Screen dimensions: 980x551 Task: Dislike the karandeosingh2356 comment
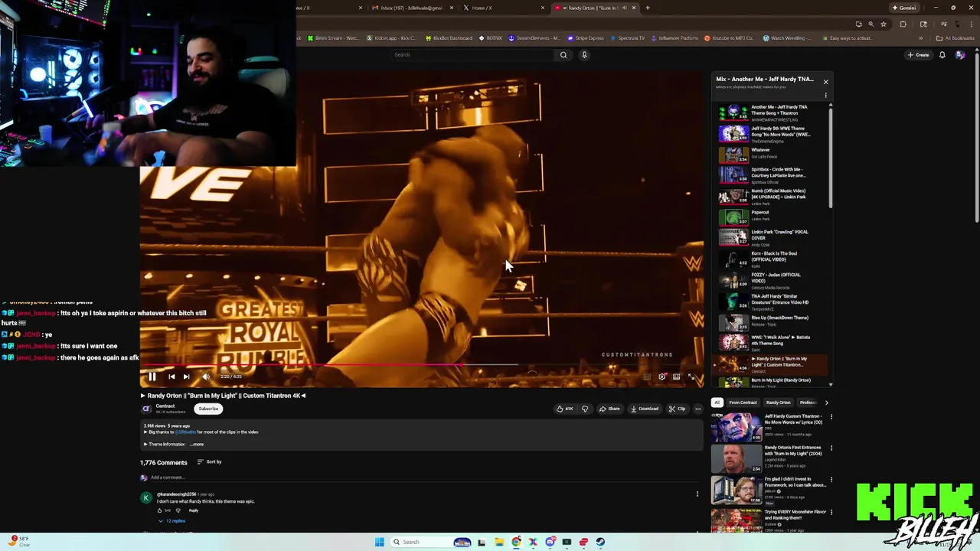click(178, 510)
